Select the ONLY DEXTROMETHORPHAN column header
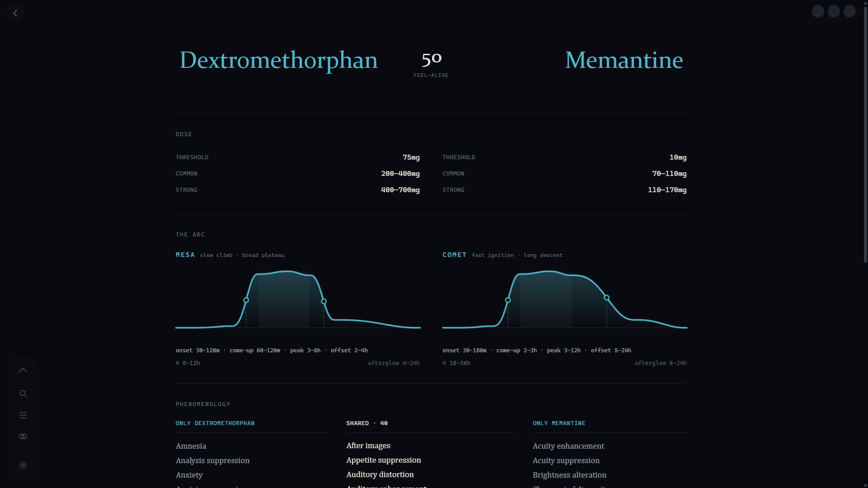This screenshot has width=868, height=488. tap(215, 423)
